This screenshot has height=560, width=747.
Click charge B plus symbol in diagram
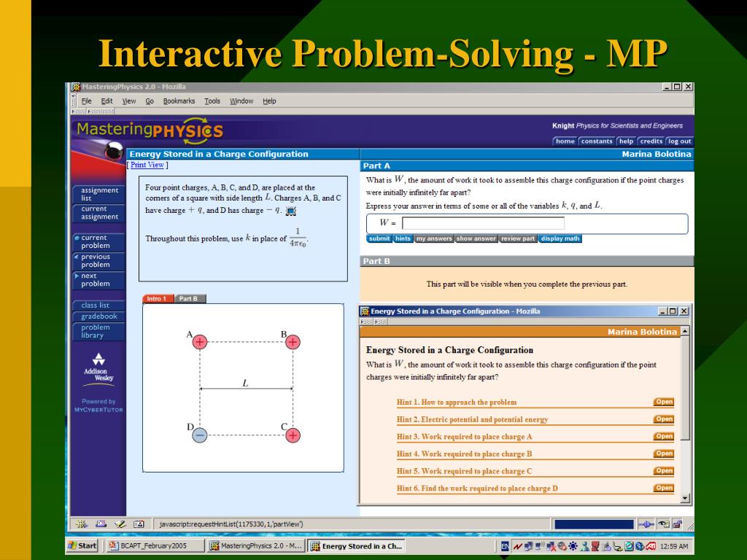pyautogui.click(x=293, y=342)
